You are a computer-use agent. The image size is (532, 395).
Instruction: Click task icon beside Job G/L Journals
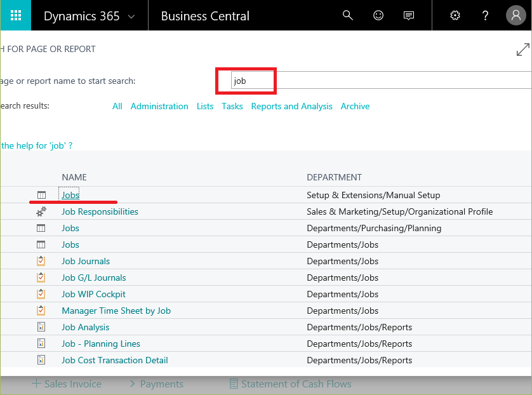[41, 278]
